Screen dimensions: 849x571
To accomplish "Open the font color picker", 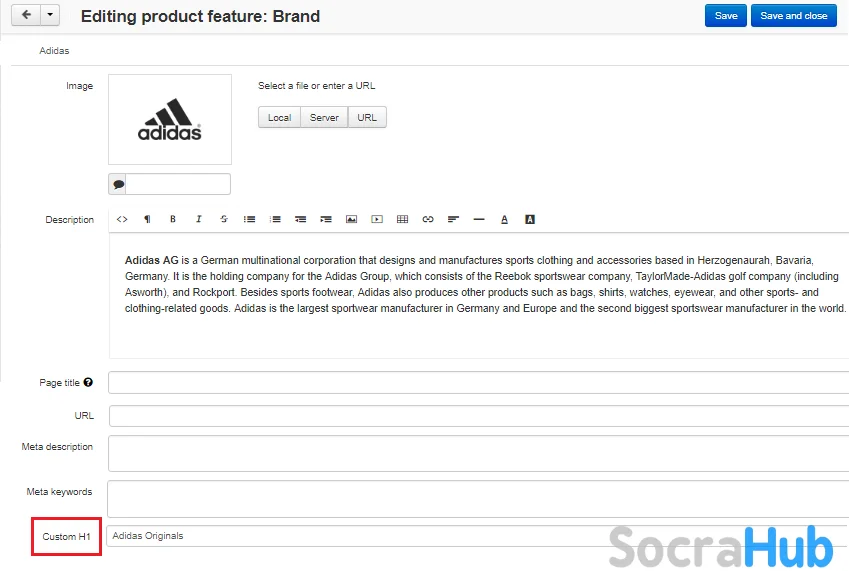I will tap(504, 219).
